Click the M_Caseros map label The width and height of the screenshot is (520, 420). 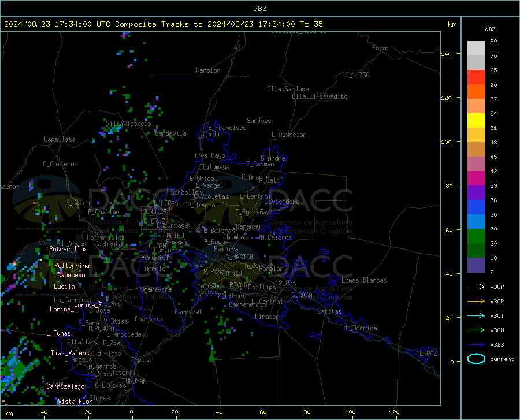(276, 237)
